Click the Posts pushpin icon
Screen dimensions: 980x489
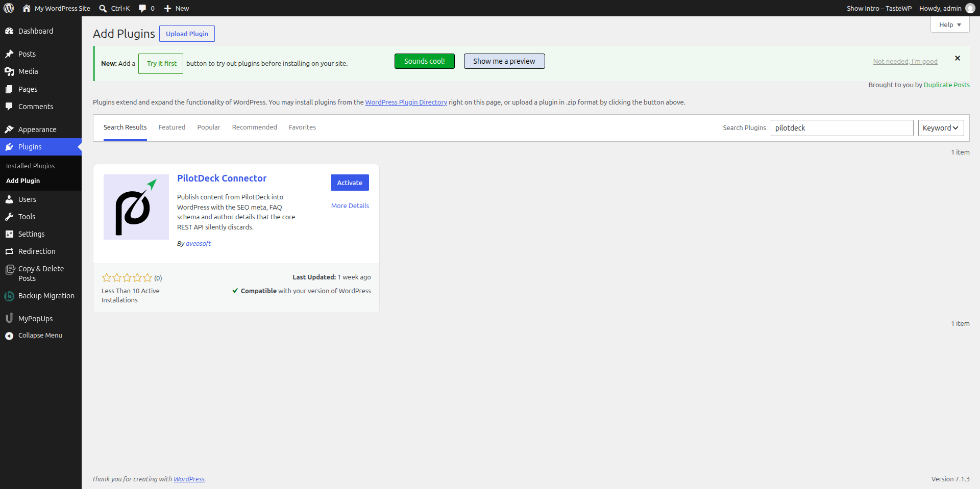pyautogui.click(x=9, y=54)
